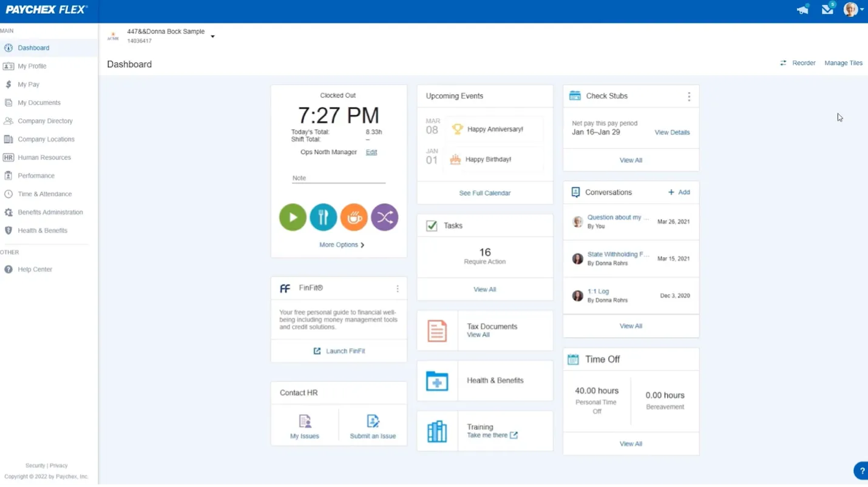
Task: Expand the Donna Bock Sample company selector
Action: [212, 36]
